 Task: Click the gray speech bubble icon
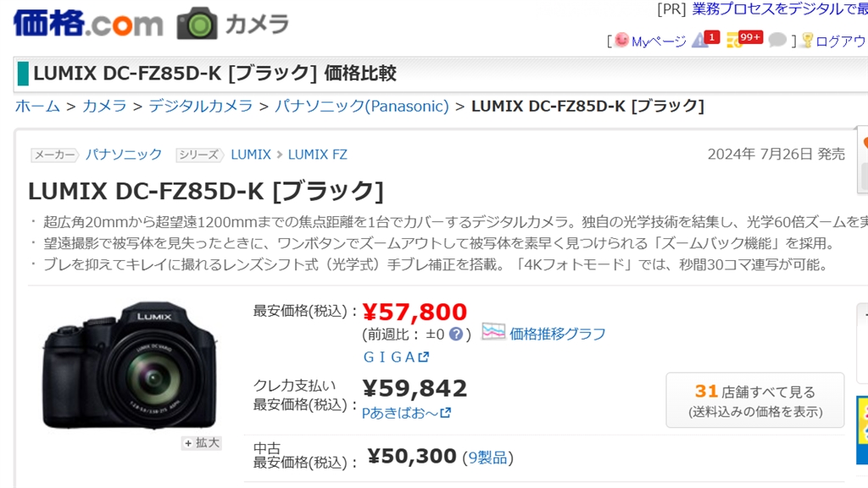(x=776, y=41)
